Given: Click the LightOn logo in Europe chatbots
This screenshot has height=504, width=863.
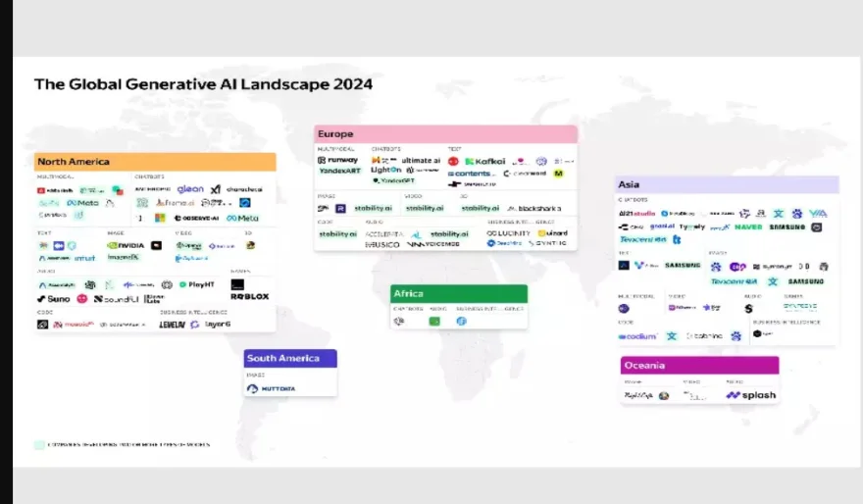Looking at the screenshot, I should coord(385,170).
